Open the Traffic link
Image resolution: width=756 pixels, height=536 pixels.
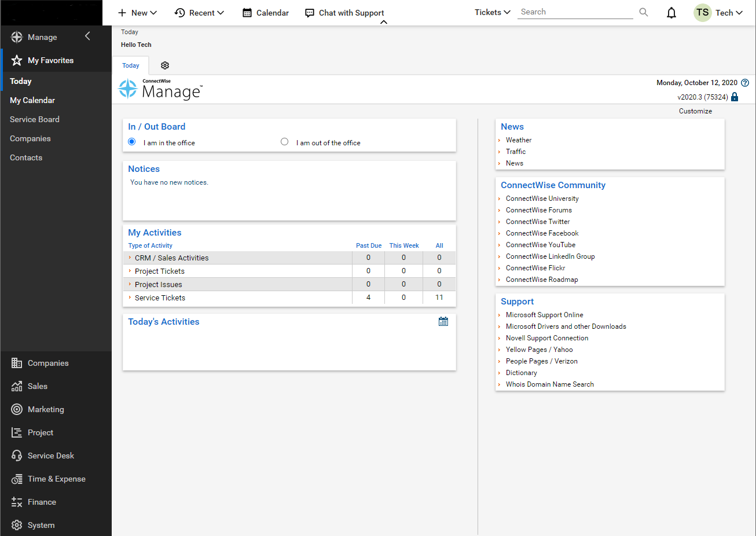[x=516, y=152]
